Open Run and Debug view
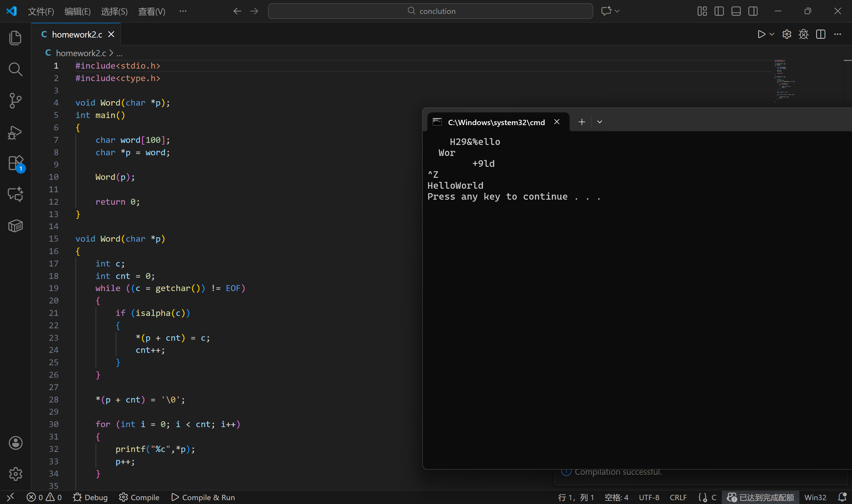Image resolution: width=852 pixels, height=504 pixels. (x=15, y=133)
